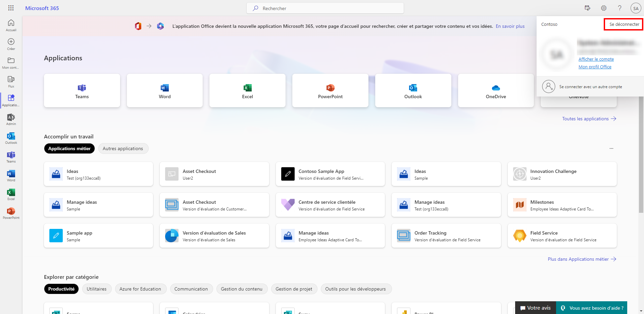This screenshot has height=314, width=644.
Task: Go to Accueil in the sidebar
Action: click(x=11, y=25)
